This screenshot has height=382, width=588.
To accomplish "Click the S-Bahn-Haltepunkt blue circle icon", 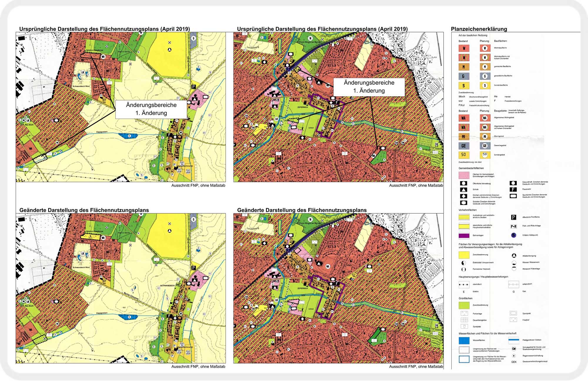I will 513,235.
